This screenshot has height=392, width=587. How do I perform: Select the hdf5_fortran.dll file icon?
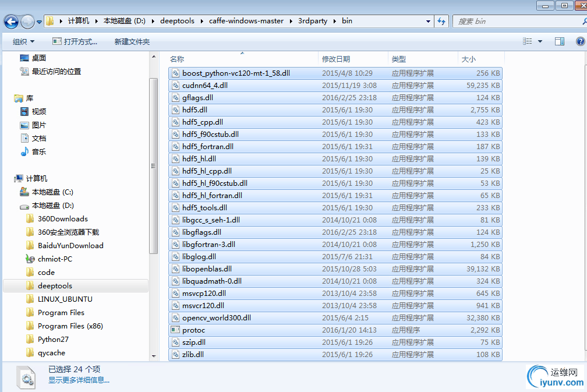point(175,147)
